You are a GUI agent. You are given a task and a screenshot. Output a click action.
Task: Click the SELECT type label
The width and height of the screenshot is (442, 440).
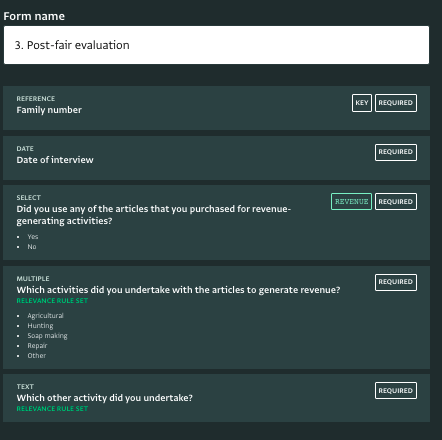[x=29, y=198]
